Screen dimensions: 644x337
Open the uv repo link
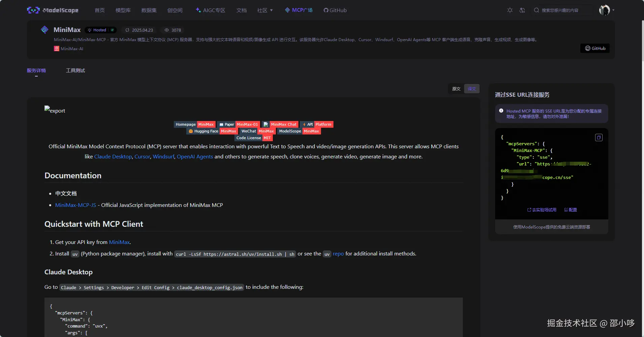(x=338, y=253)
